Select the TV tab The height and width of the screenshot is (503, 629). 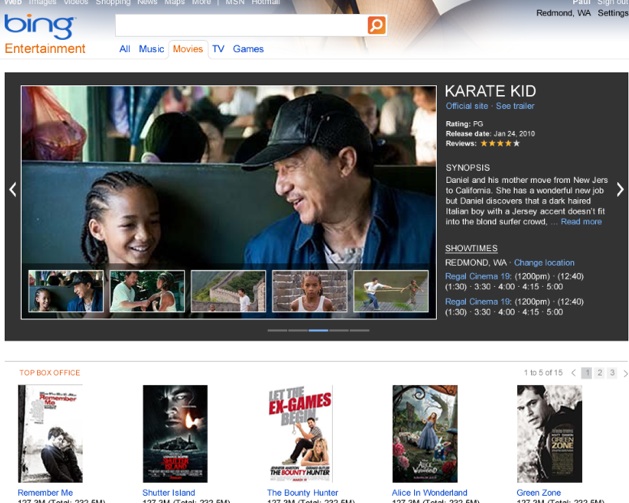coord(218,49)
